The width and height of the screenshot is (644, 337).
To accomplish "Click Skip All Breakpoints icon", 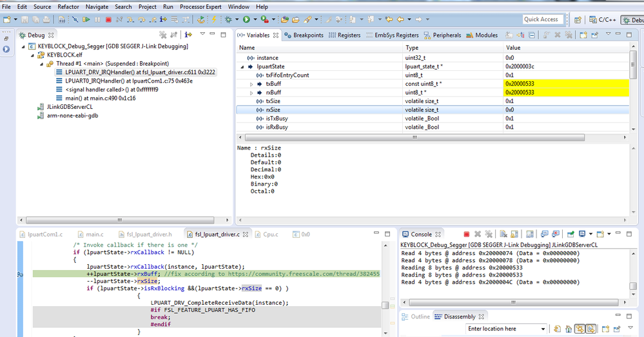I will (x=75, y=19).
